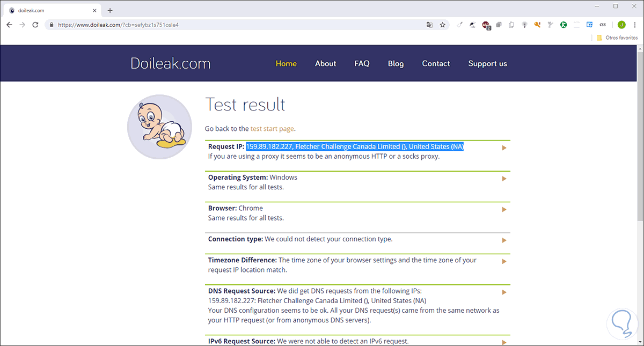Click the scrollbar down arrow
This screenshot has height=346, width=644.
point(640,342)
